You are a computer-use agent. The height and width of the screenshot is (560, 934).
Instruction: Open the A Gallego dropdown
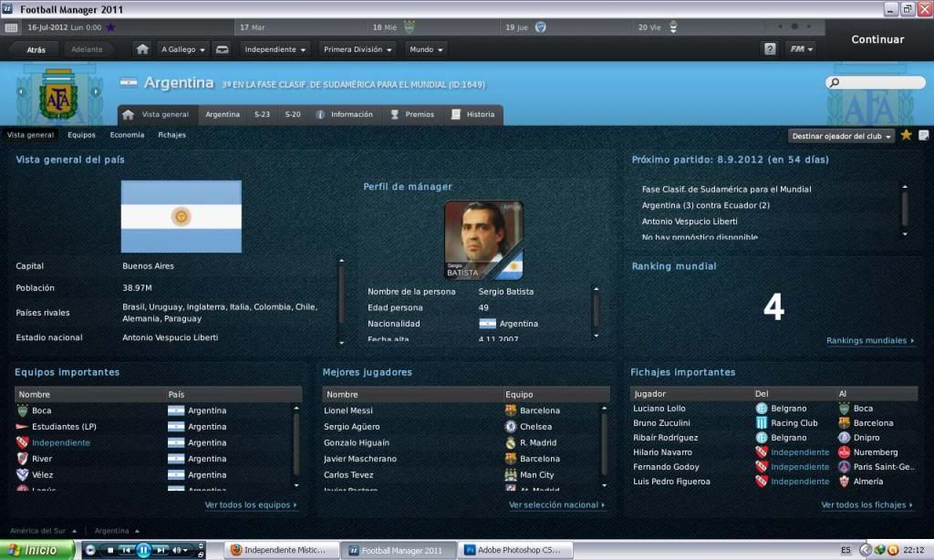click(182, 49)
